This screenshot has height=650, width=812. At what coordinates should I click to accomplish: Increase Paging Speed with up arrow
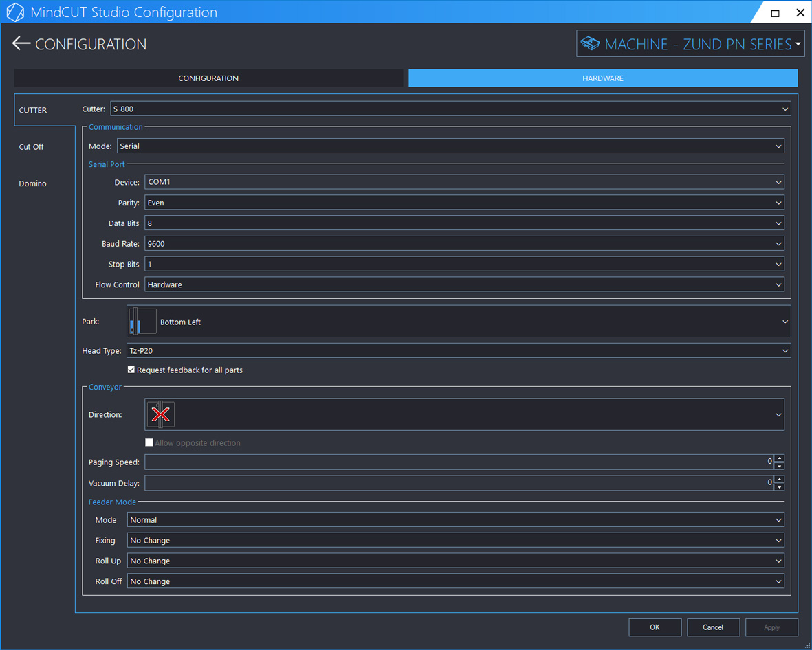click(780, 458)
